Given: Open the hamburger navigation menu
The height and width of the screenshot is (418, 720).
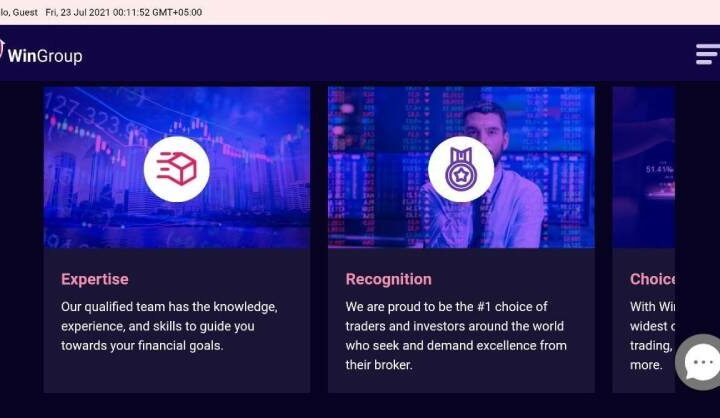Looking at the screenshot, I should [x=707, y=54].
